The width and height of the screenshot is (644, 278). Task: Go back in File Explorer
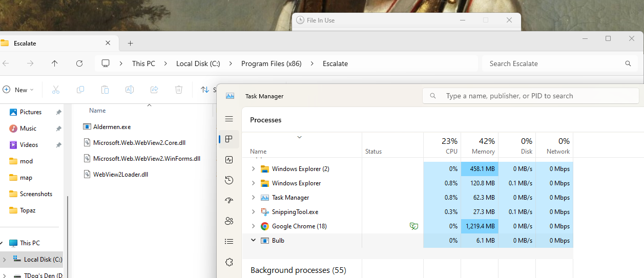coord(6,63)
